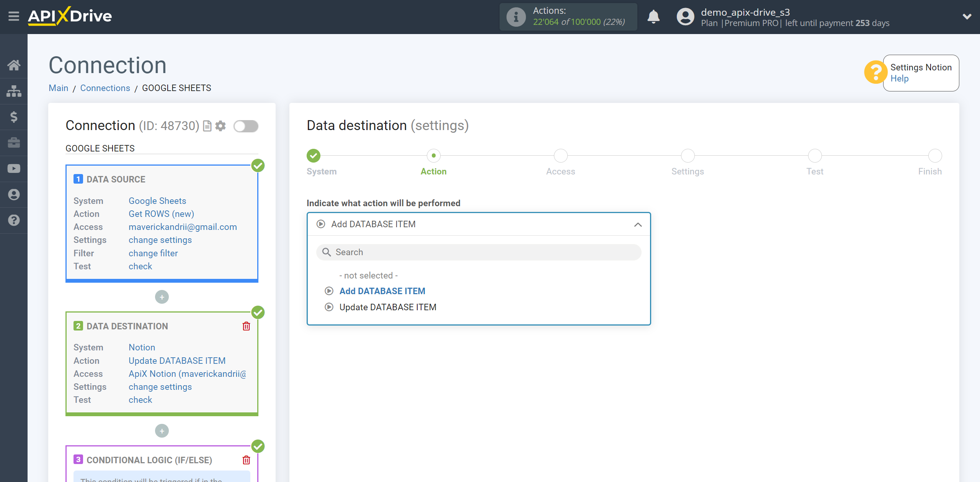Open Notion system link
Screen dimensions: 980x482
tap(142, 347)
